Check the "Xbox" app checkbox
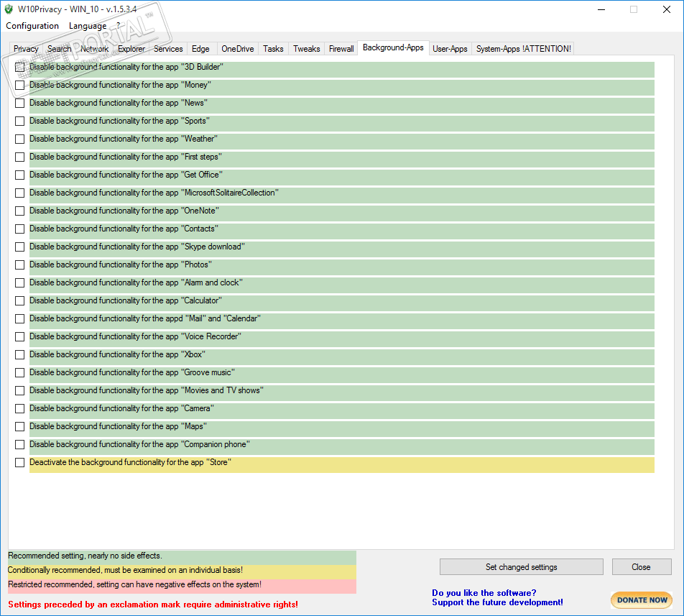The height and width of the screenshot is (616, 684). click(19, 354)
